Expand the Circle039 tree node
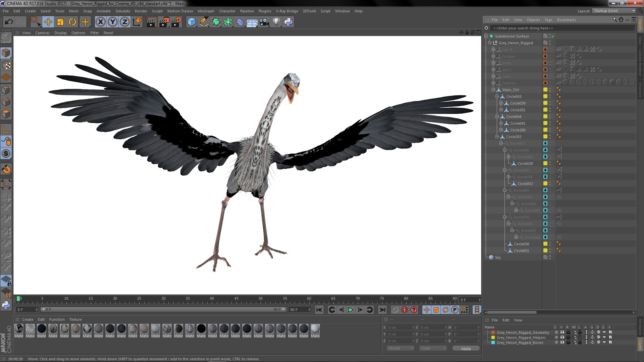This screenshot has height=362, width=644. [501, 103]
